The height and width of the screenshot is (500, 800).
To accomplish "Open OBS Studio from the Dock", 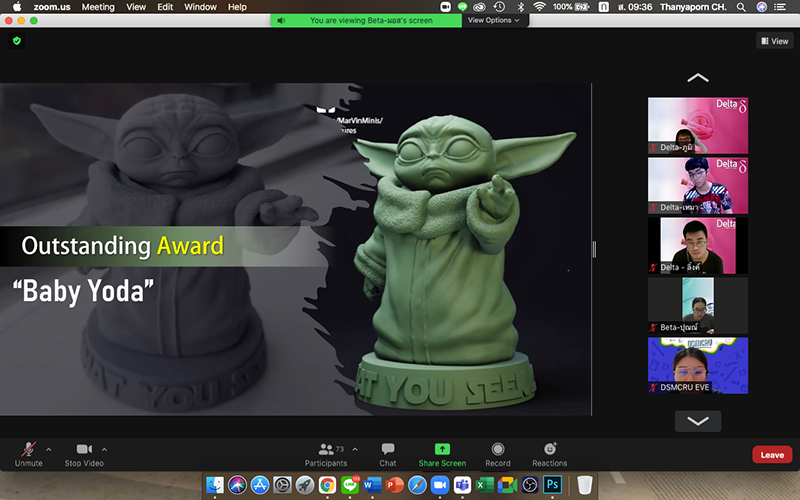I will [x=530, y=485].
